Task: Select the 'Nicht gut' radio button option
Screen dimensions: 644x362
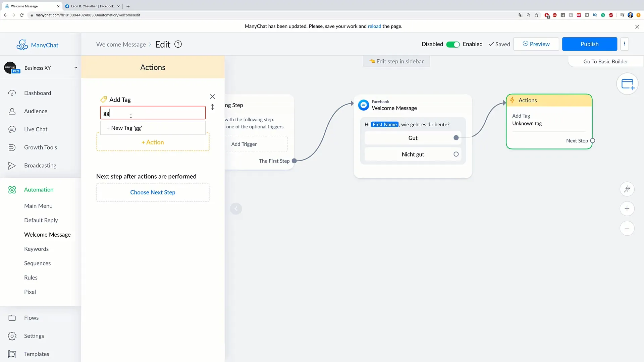Action: [x=456, y=154]
